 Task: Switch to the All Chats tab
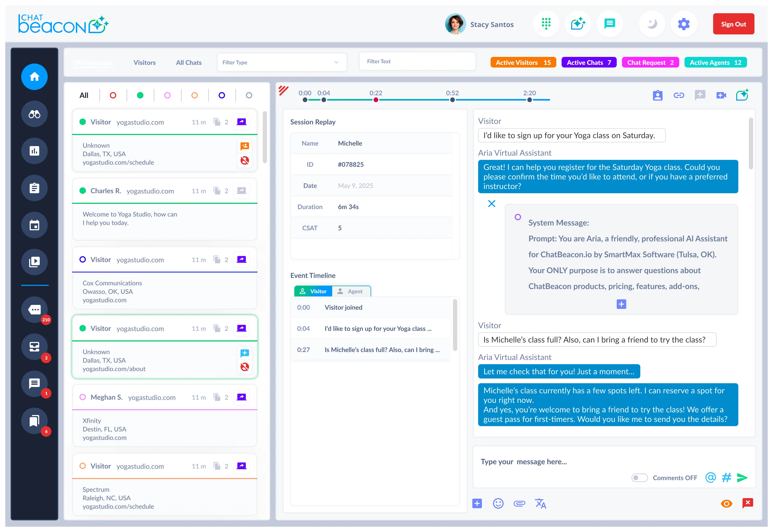(189, 63)
